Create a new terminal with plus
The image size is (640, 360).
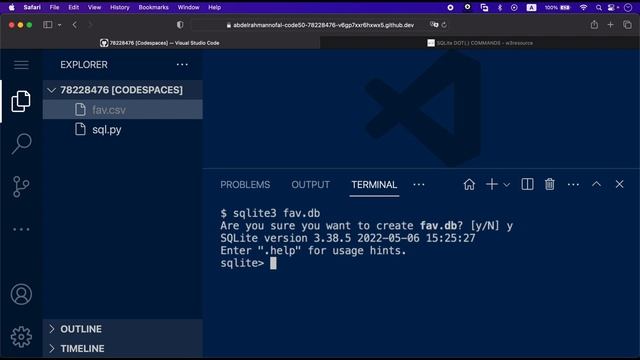pyautogui.click(x=492, y=184)
